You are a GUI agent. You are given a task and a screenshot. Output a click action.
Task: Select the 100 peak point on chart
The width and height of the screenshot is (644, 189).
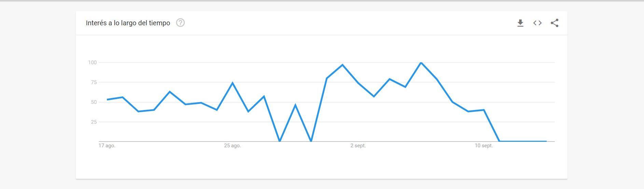(421, 63)
